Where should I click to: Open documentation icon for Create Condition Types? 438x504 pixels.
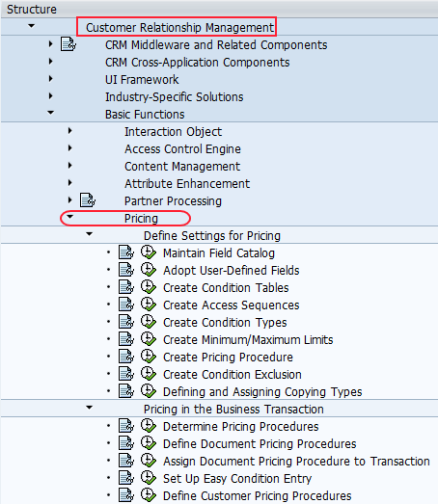click(126, 322)
